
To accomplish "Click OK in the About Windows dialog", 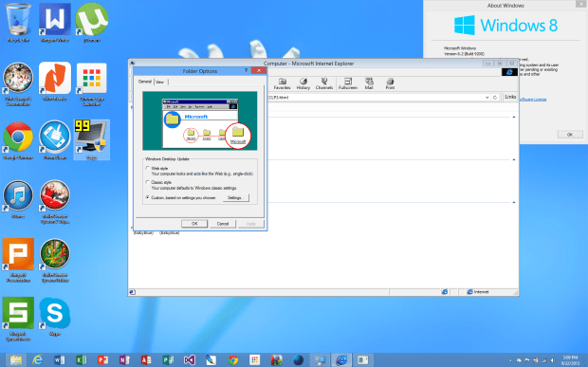I will click(x=570, y=135).
